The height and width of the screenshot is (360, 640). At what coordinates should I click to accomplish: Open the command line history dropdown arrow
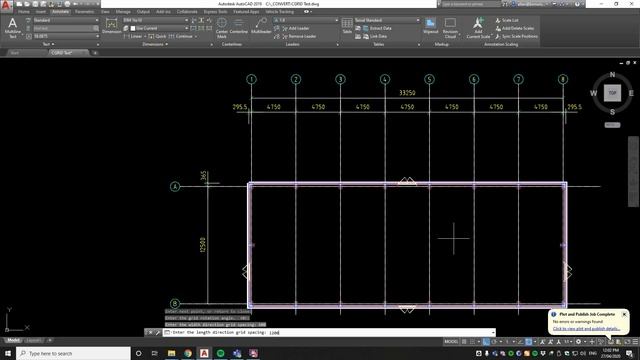click(x=493, y=333)
